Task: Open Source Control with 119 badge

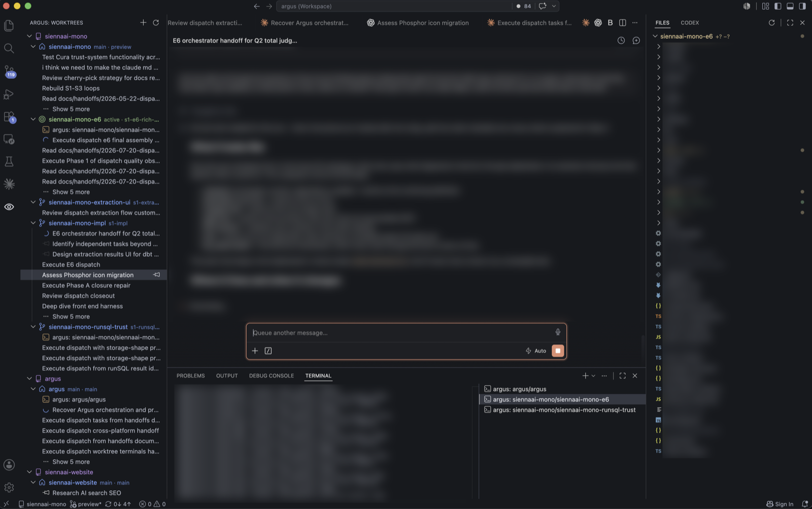Action: [x=9, y=71]
